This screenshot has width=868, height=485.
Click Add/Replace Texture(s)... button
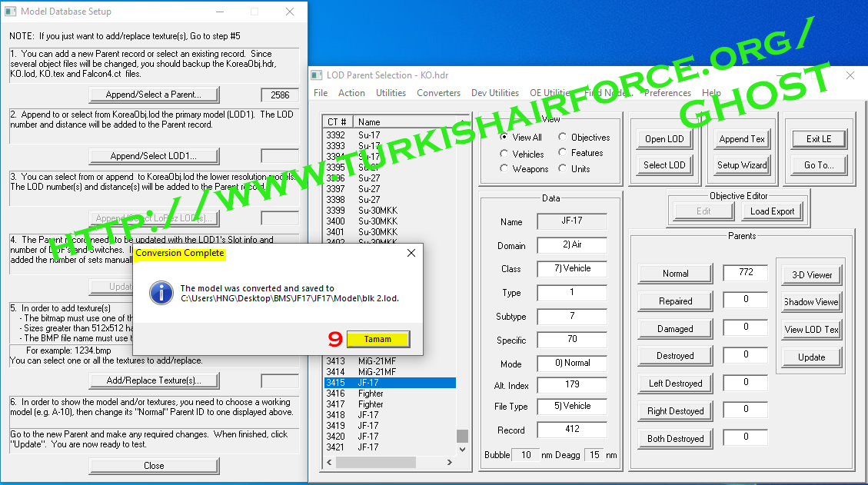[154, 381]
